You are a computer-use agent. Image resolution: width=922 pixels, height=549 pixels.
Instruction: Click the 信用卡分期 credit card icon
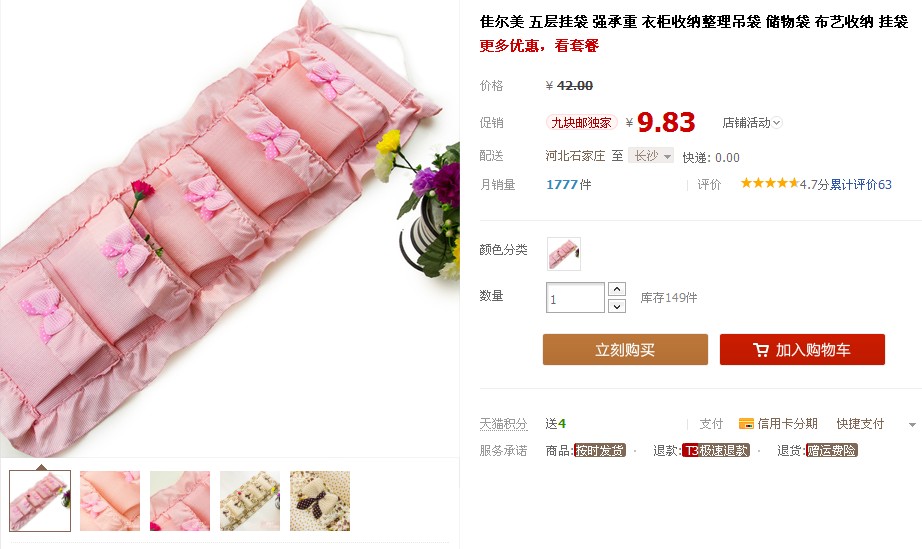click(x=746, y=424)
